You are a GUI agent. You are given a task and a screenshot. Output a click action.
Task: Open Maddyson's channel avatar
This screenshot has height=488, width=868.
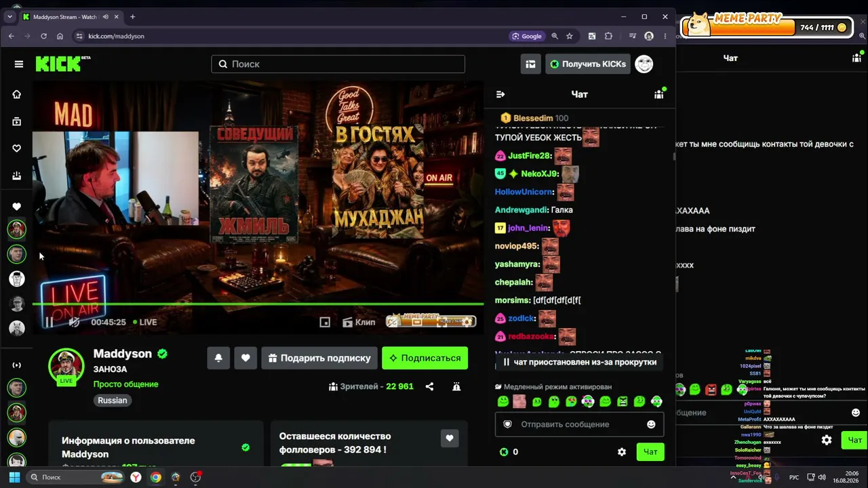(x=66, y=366)
